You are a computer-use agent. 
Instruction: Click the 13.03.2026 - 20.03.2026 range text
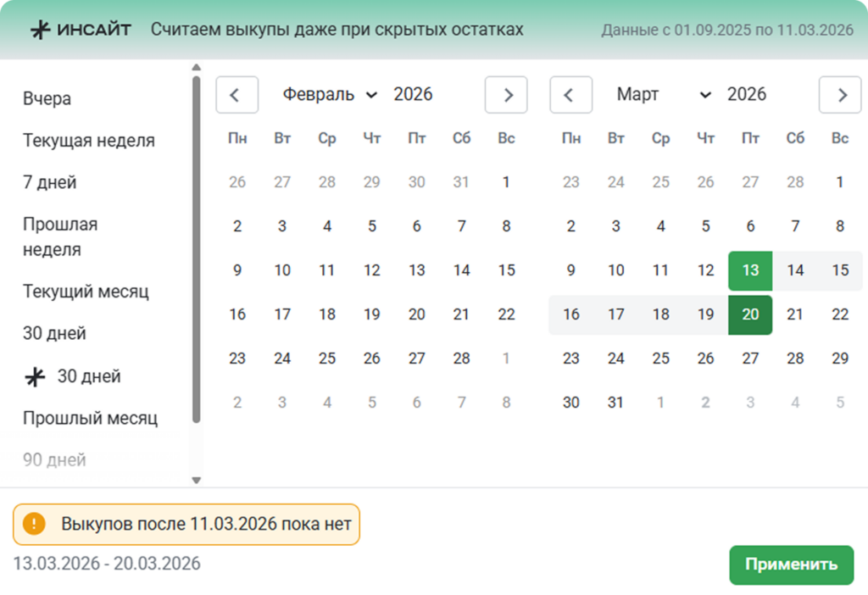pos(107,564)
